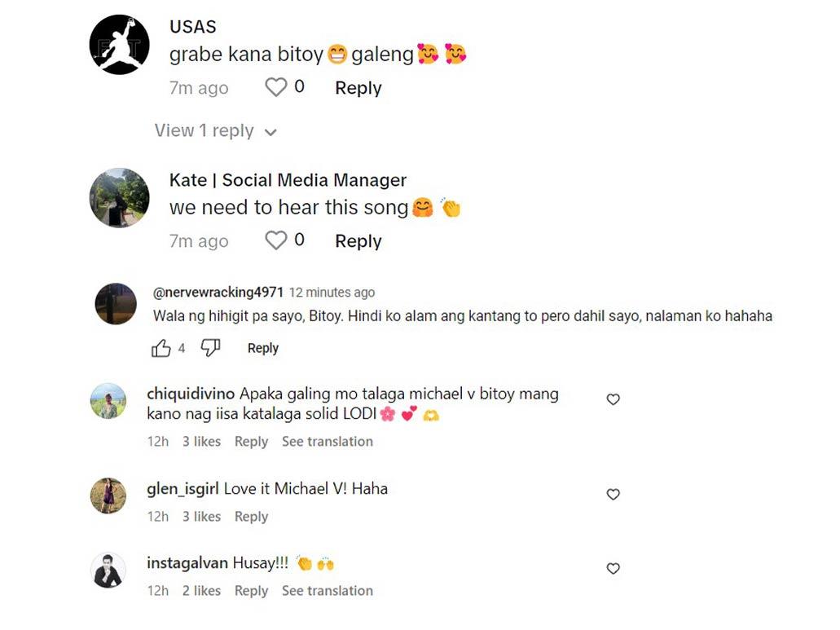Reply to Kate's comment about the song
Screen dimensions: 840x630
(x=358, y=241)
